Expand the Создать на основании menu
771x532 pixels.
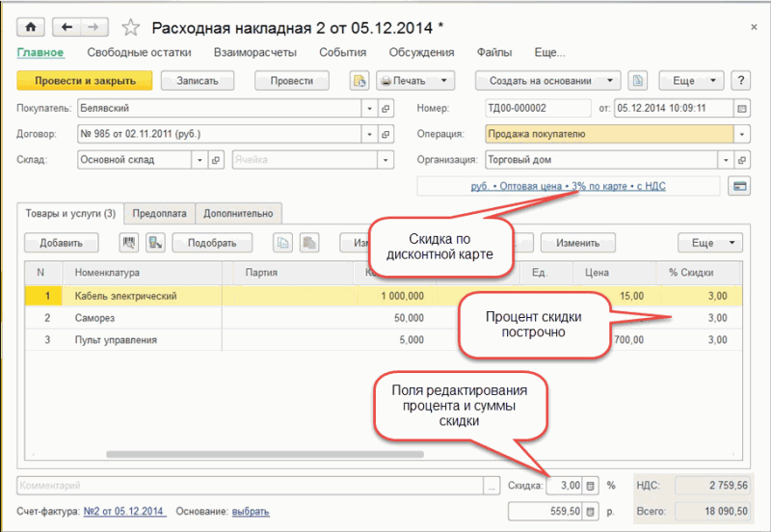(547, 81)
